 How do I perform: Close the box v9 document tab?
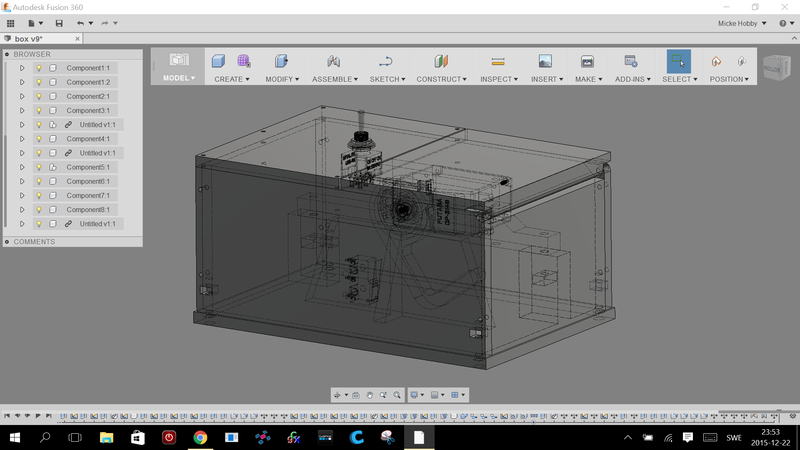click(x=78, y=39)
